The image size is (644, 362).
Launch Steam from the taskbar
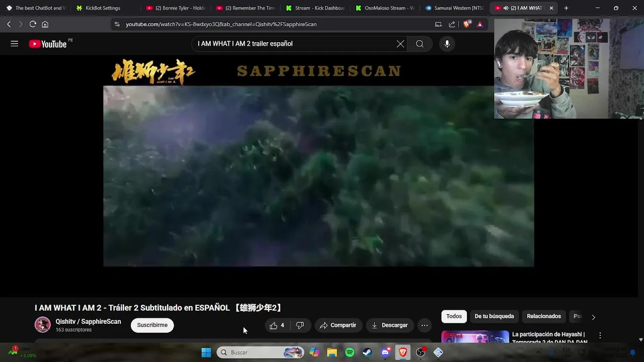(x=367, y=352)
